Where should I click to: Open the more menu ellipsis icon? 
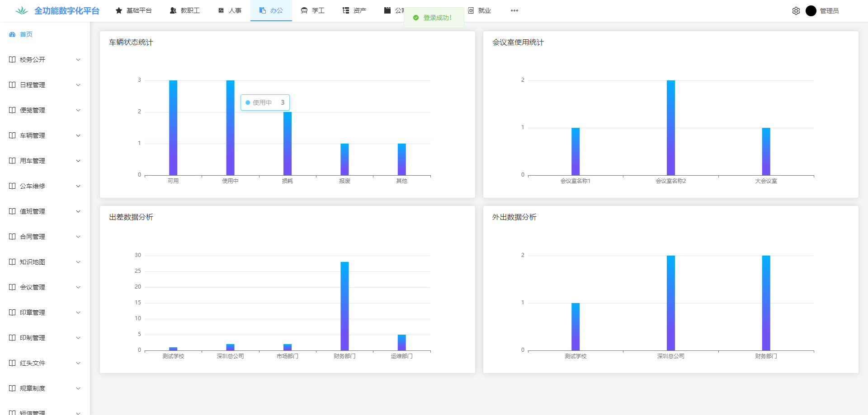click(514, 10)
